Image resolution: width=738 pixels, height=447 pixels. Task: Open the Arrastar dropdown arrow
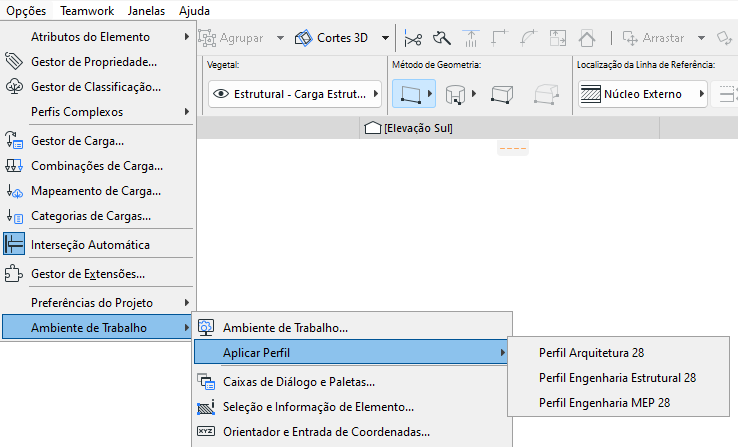tap(701, 38)
